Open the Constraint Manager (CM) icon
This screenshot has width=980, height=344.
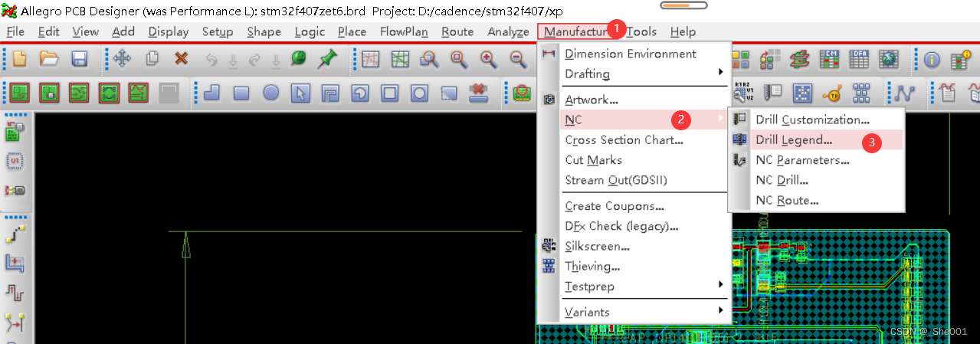pos(829,59)
